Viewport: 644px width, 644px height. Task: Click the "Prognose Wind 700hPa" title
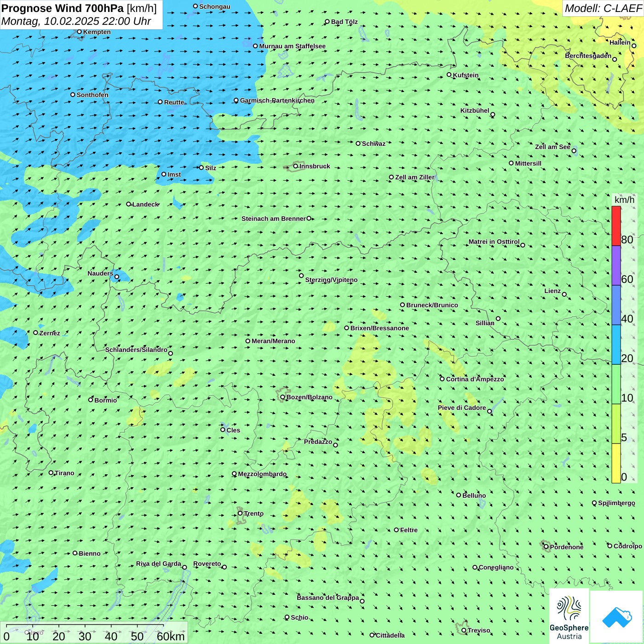(x=63, y=8)
